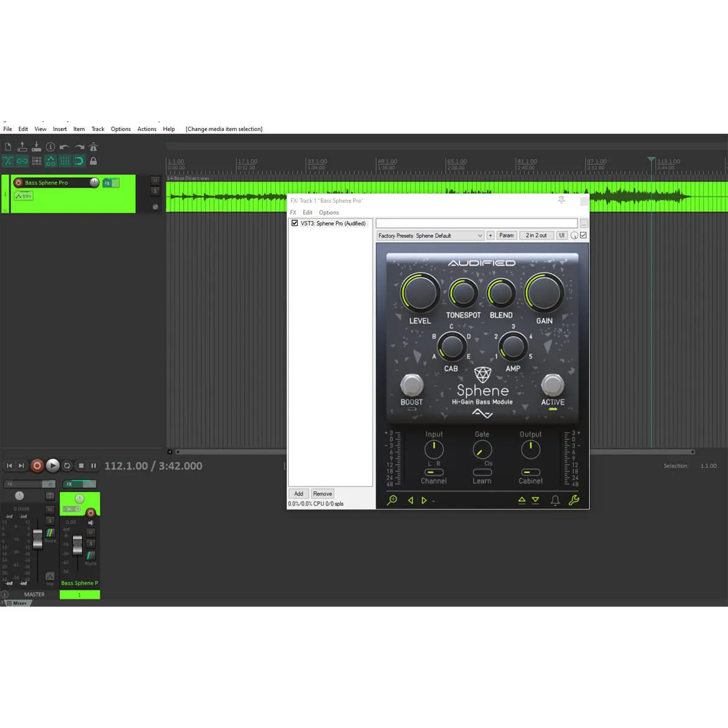Click the transport Stop button
The height and width of the screenshot is (728, 728).
(81, 466)
